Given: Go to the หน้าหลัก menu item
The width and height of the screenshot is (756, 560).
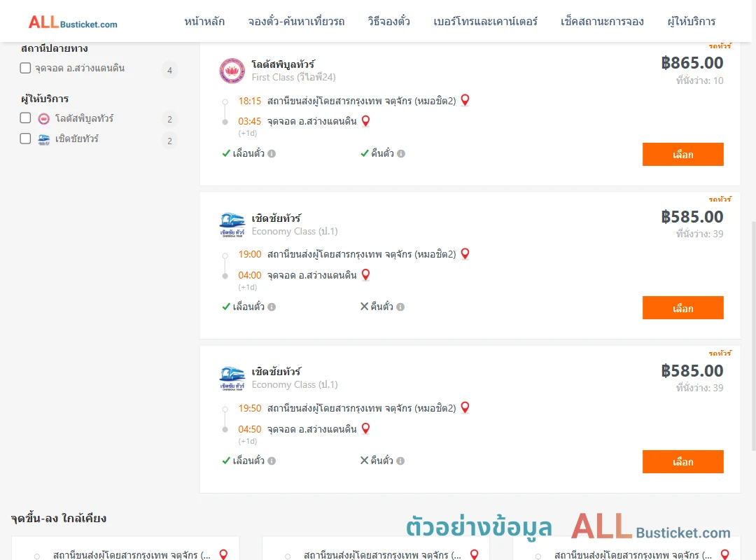Looking at the screenshot, I should 204,22.
